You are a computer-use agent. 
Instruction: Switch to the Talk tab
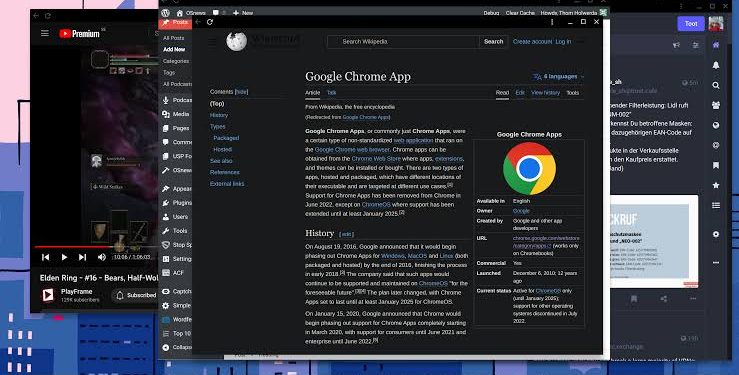331,93
